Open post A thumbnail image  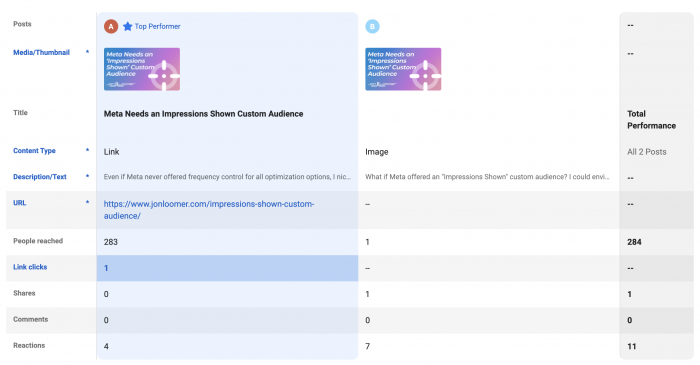(x=142, y=69)
